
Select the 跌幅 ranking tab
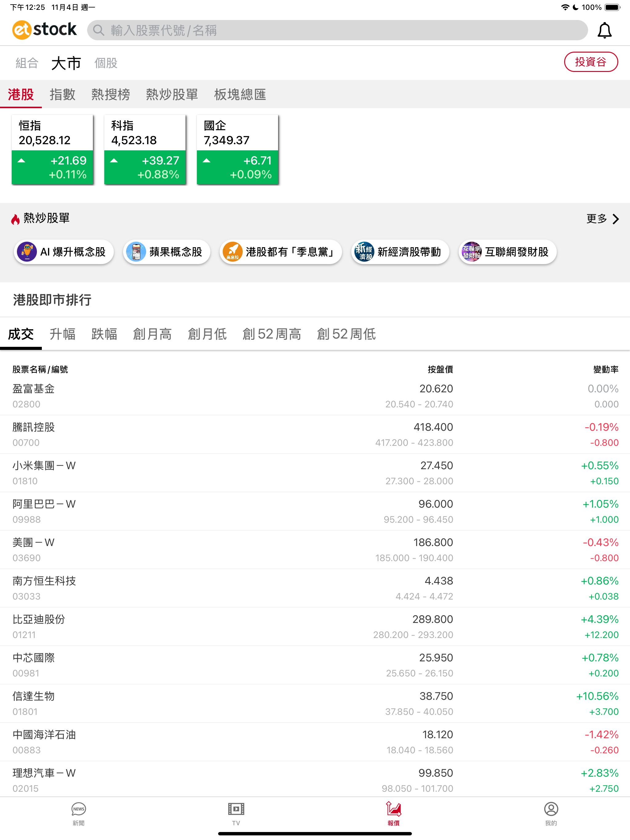(x=104, y=334)
